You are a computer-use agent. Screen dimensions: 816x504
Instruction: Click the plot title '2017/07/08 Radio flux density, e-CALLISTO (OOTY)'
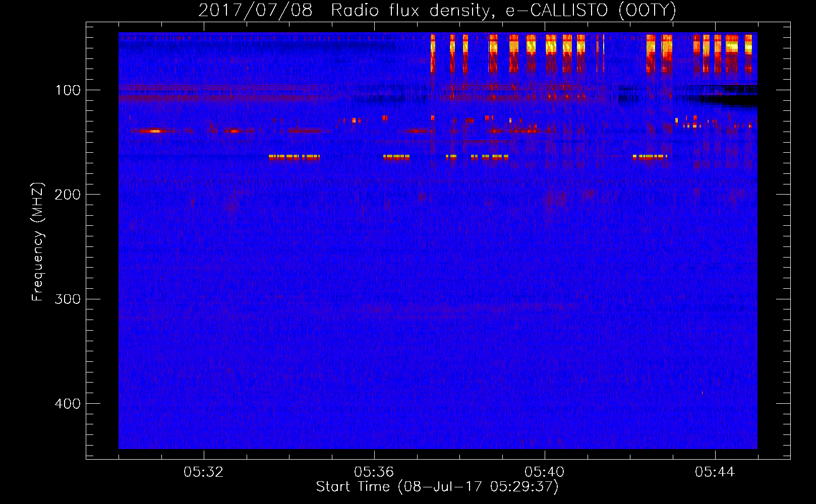437,11
